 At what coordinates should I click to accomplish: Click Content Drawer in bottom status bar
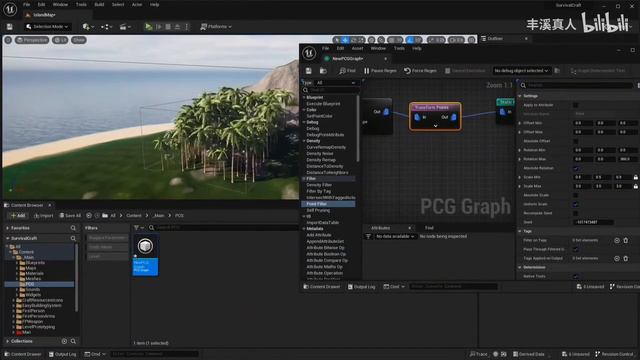pyautogui.click(x=23, y=354)
